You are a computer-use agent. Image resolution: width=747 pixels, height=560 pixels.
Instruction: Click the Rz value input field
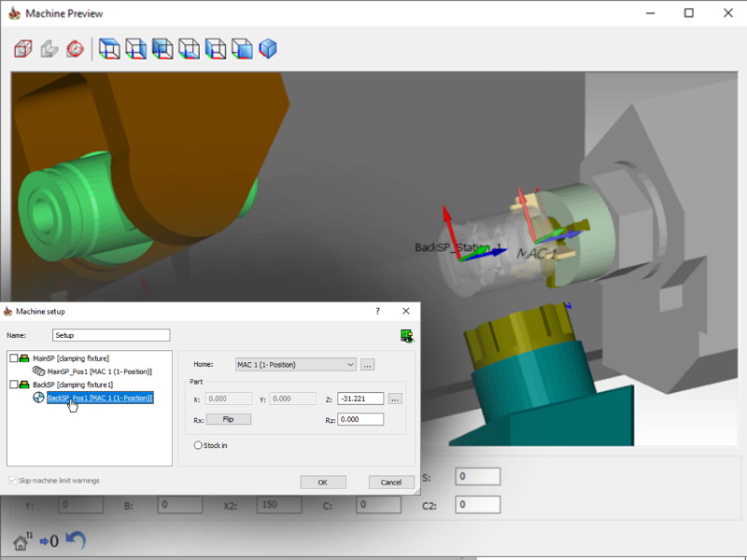(x=360, y=419)
